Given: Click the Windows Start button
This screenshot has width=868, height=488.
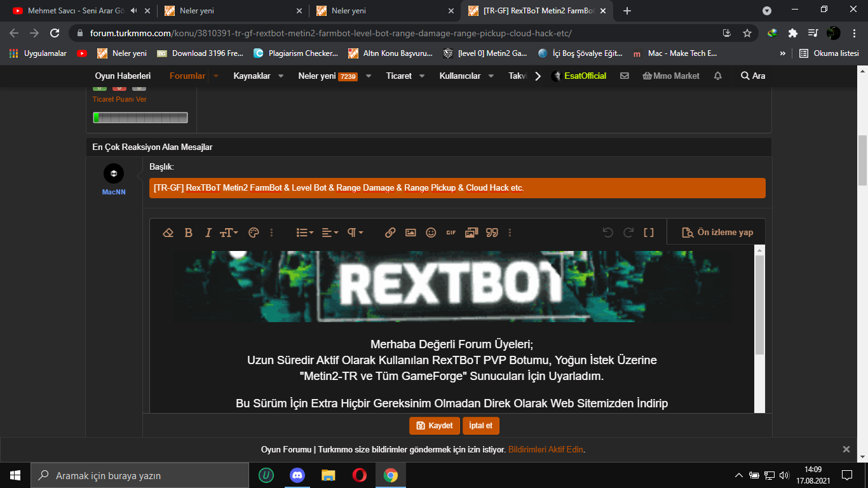Looking at the screenshot, I should tap(15, 475).
